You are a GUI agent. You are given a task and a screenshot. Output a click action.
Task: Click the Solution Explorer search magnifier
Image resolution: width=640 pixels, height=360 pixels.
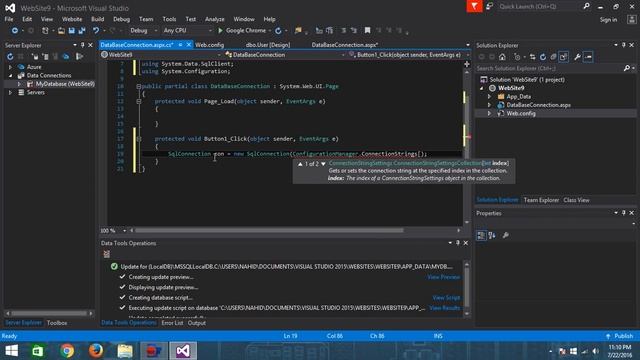(x=627, y=68)
